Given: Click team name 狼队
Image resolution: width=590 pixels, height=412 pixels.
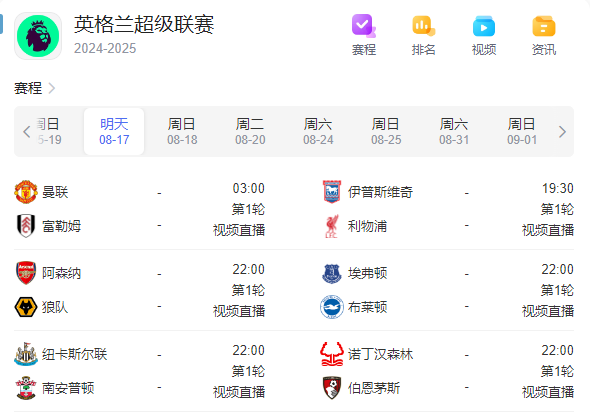Looking at the screenshot, I should (55, 307).
